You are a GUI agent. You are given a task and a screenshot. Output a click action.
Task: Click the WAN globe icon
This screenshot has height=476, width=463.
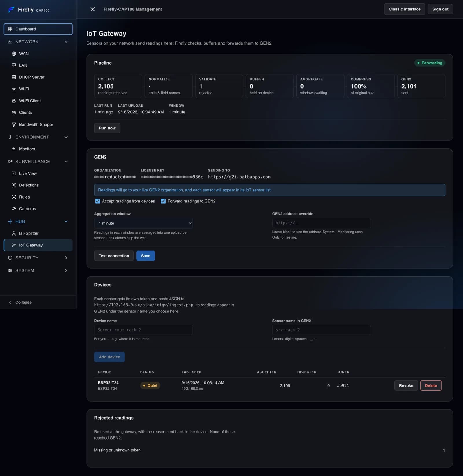tap(14, 54)
